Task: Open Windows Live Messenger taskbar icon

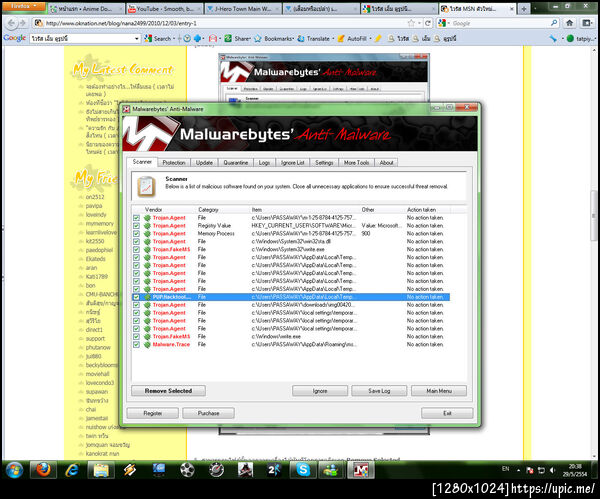Action: click(x=331, y=470)
